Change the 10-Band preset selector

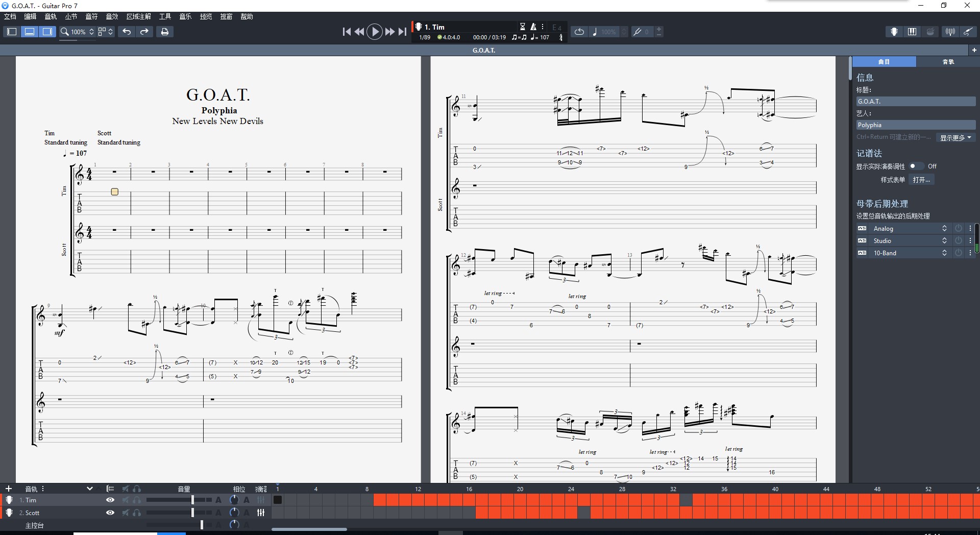click(x=944, y=253)
